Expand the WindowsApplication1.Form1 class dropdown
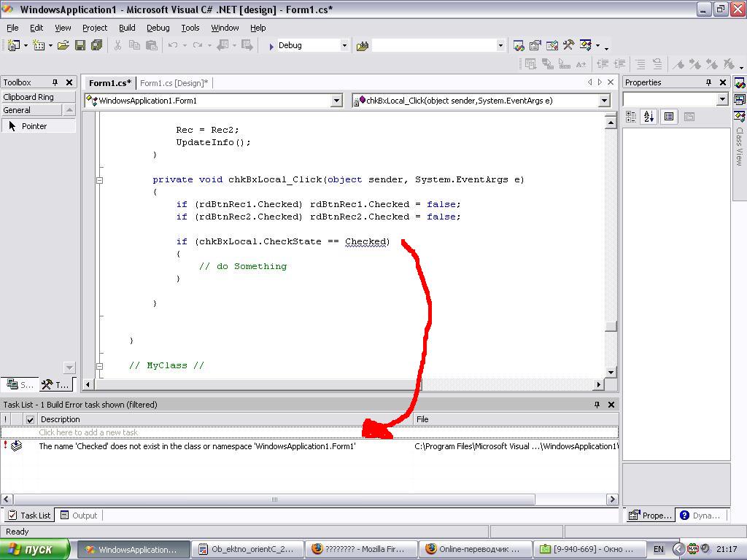This screenshot has height=560, width=747. click(336, 101)
